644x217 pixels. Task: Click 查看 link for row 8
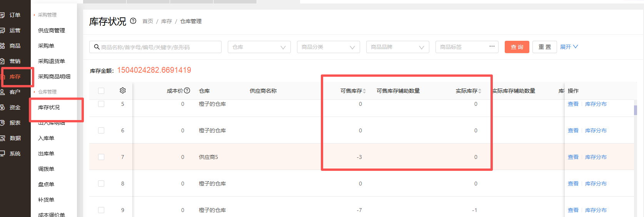pyautogui.click(x=573, y=184)
